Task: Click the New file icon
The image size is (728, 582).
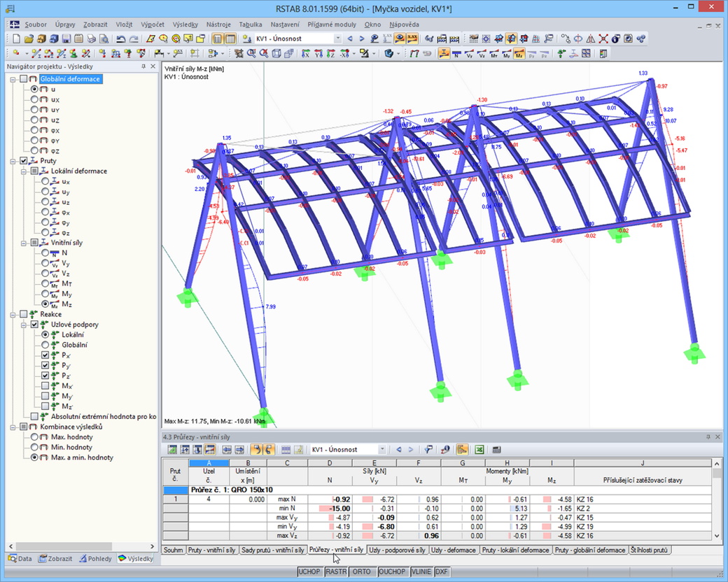Action: 16,38
